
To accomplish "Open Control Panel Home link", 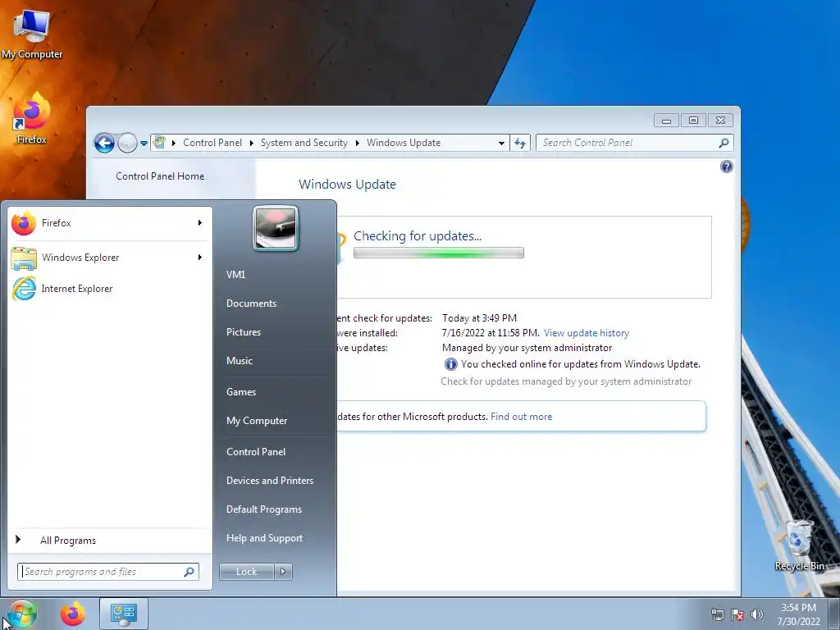I will 160,176.
